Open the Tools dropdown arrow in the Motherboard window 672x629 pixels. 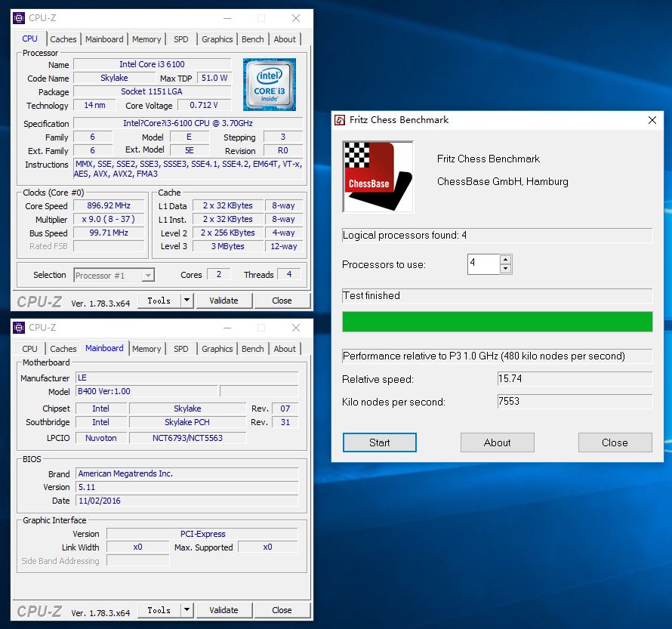click(x=186, y=610)
